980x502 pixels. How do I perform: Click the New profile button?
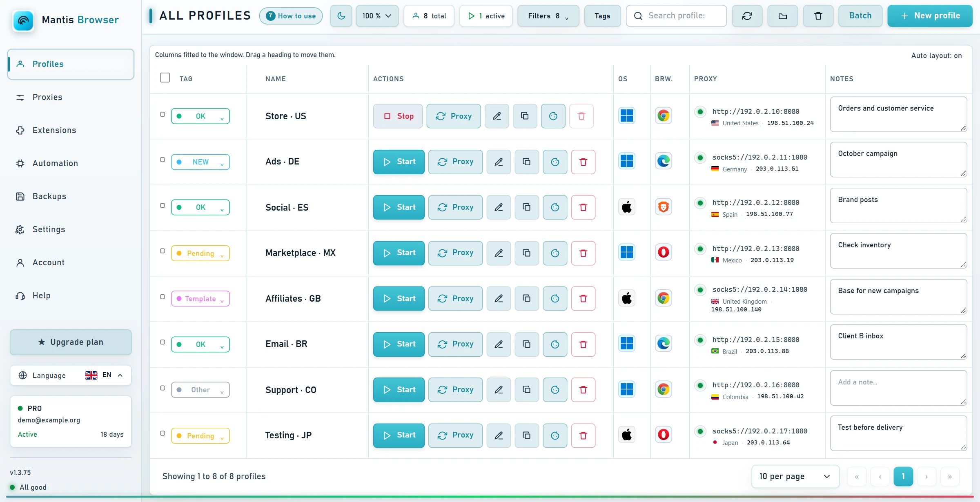click(930, 16)
